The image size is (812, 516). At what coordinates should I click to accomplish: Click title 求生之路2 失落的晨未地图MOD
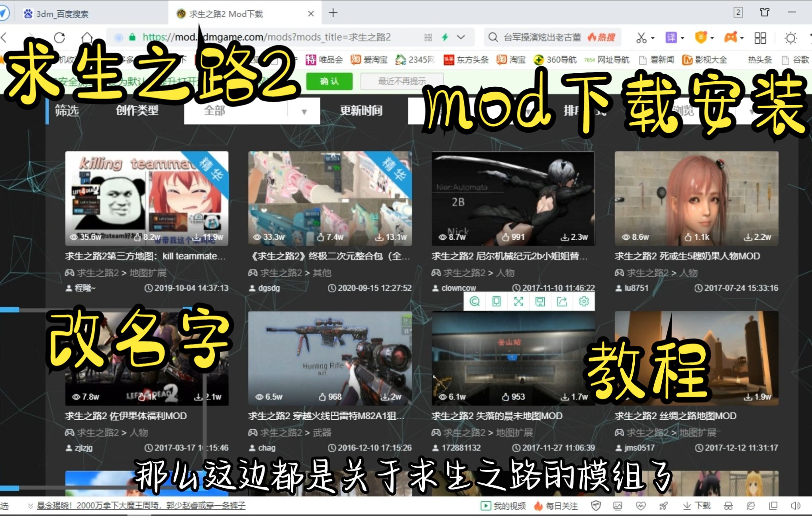click(497, 416)
